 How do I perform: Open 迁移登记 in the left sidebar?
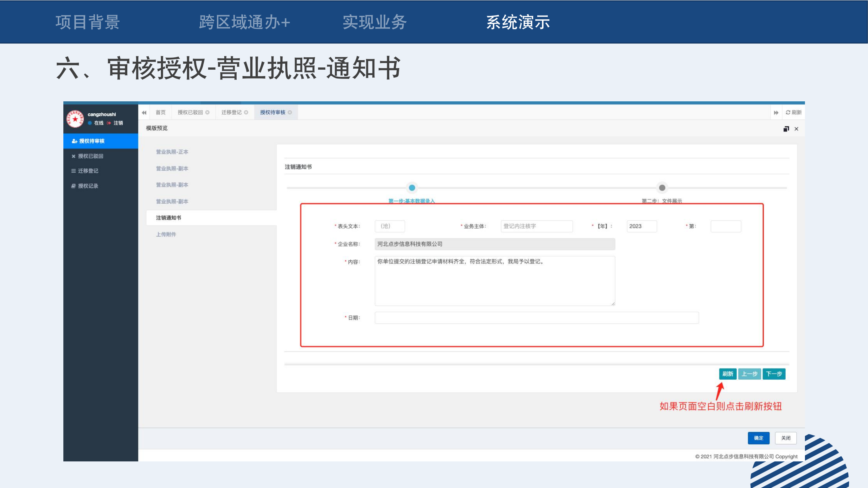pos(88,171)
